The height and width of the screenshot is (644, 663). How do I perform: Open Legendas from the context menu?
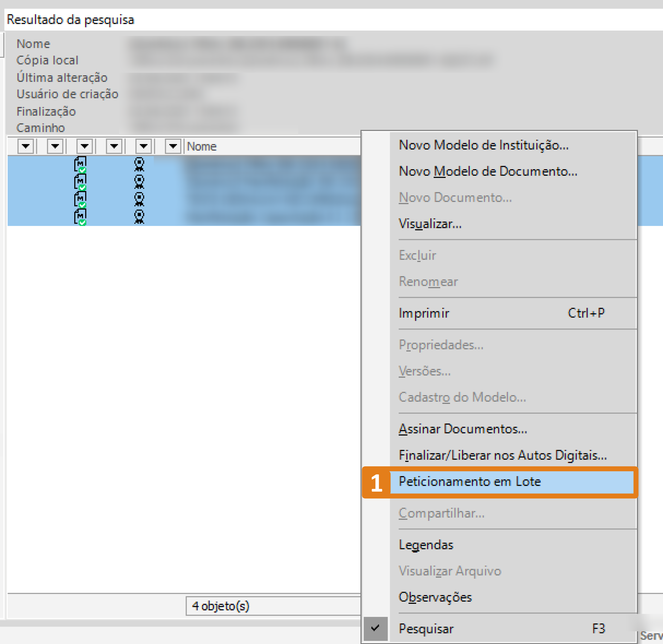426,545
